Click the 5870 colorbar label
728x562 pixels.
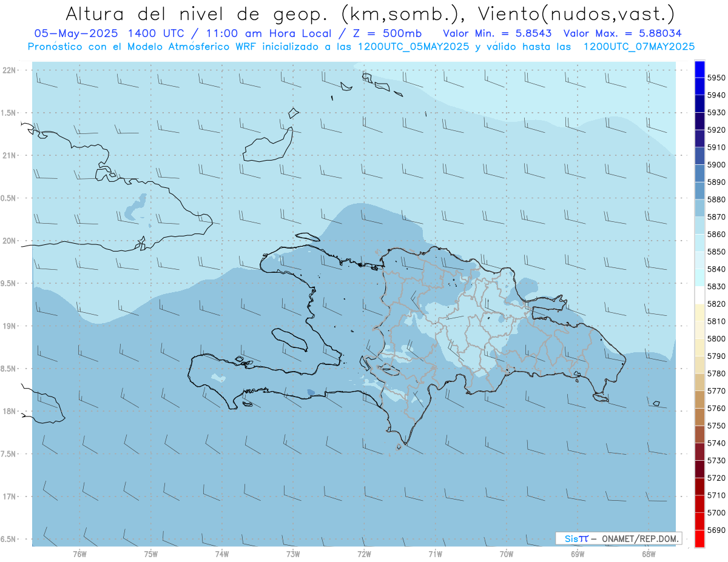pyautogui.click(x=716, y=216)
